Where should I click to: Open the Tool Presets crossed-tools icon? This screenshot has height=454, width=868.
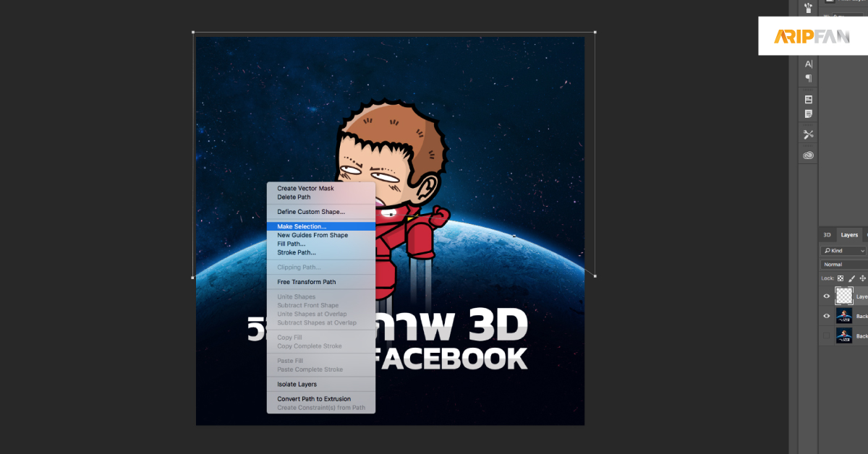coord(809,134)
